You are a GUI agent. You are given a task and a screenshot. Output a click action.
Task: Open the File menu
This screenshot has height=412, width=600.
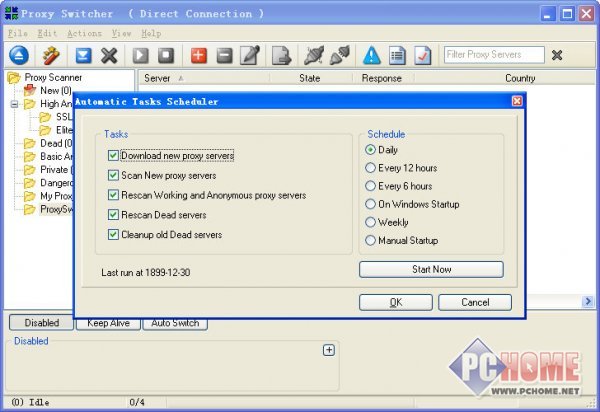pyautogui.click(x=18, y=33)
